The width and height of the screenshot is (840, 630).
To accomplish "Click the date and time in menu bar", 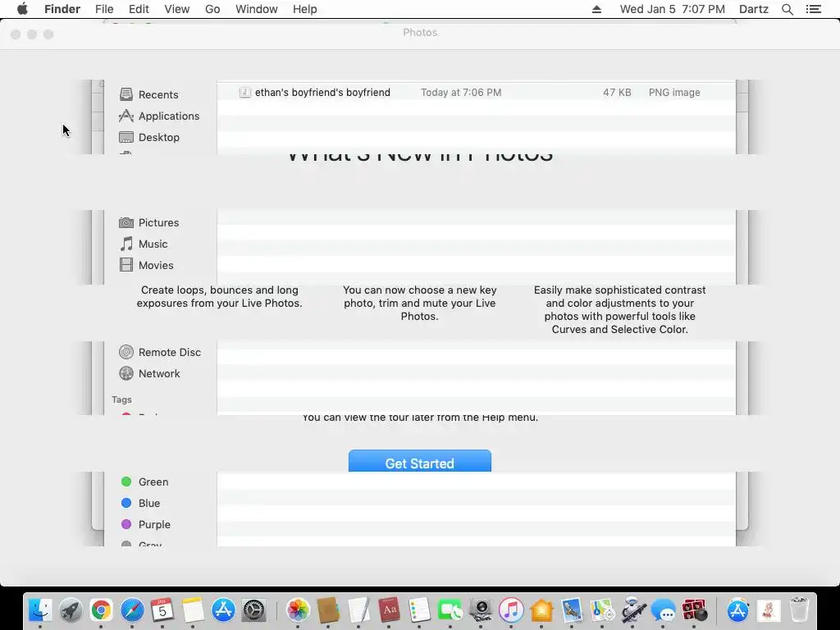I will click(x=673, y=9).
